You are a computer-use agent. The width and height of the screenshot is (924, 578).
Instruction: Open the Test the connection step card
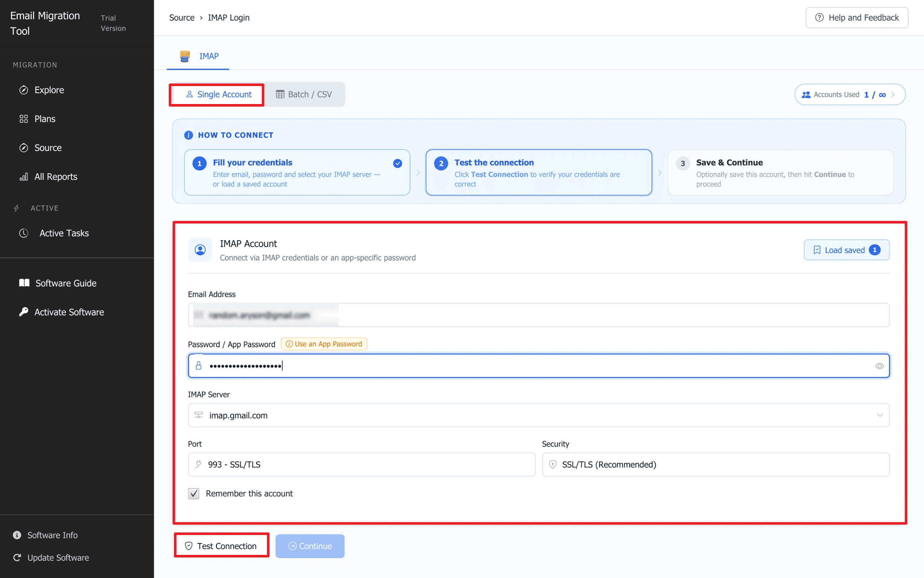[x=539, y=172]
